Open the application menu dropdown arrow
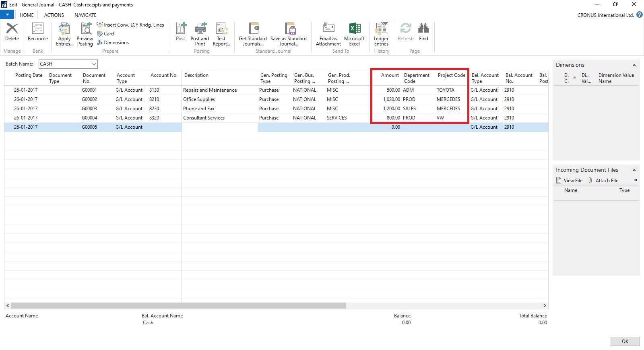This screenshot has width=644, height=350. pos(7,15)
